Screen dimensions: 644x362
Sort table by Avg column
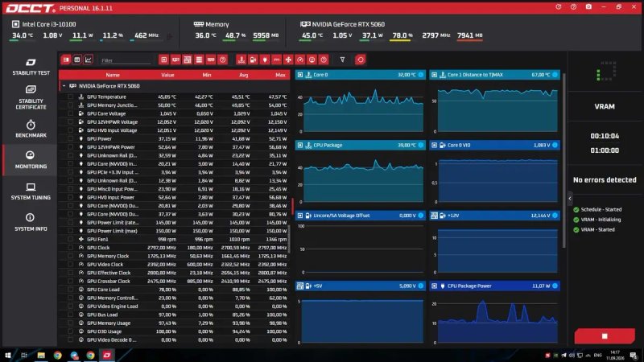[x=244, y=75]
